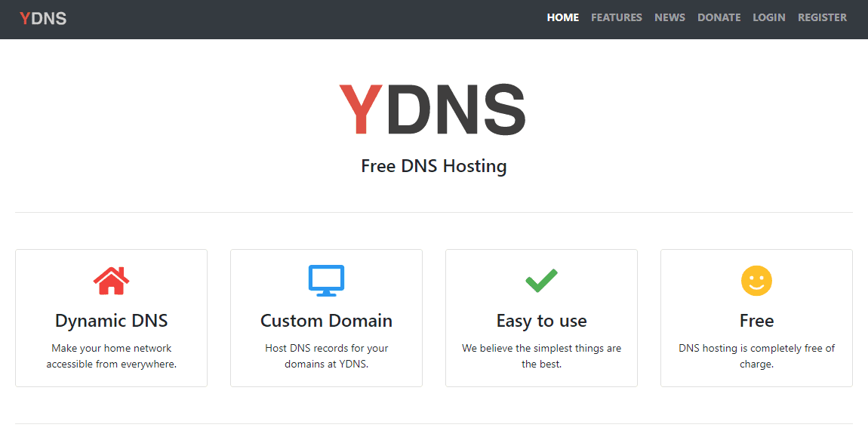Open the News section
The height and width of the screenshot is (443, 868).
(669, 17)
